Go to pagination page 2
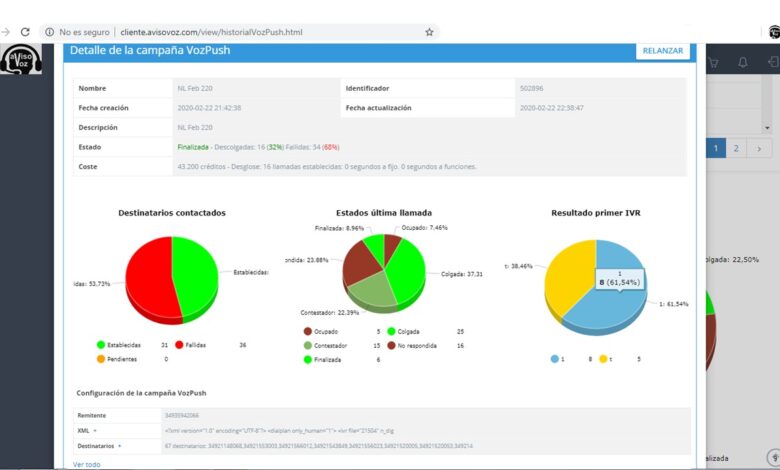Image resolution: width=780 pixels, height=470 pixels. coord(736,148)
